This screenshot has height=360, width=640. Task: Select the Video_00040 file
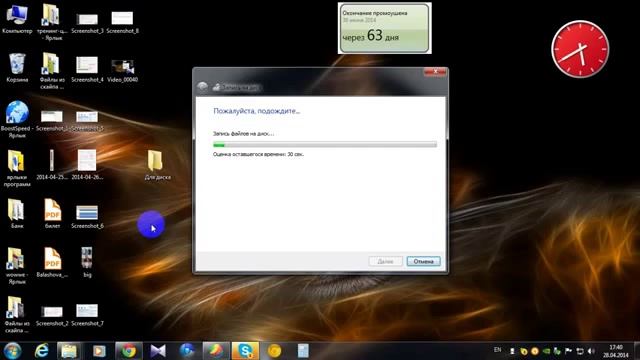click(122, 70)
